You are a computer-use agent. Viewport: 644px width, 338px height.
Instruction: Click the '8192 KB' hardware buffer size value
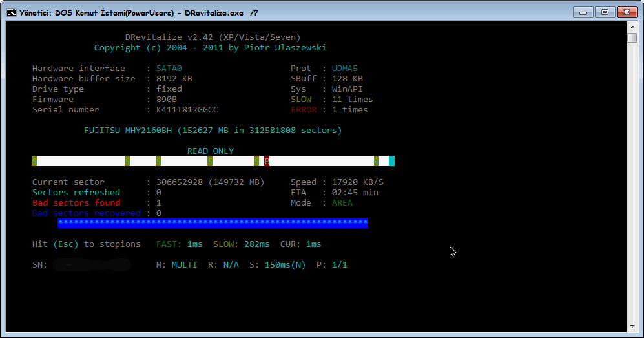tap(174, 78)
